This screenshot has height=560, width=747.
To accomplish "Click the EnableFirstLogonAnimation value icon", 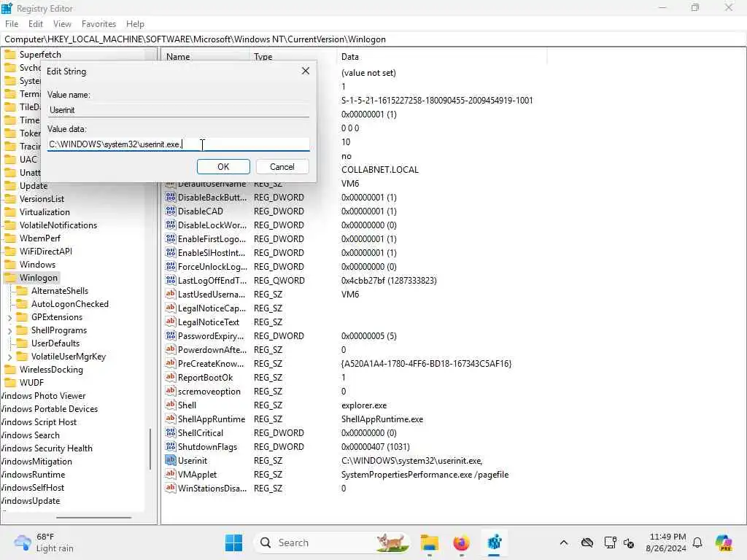I will (171, 238).
